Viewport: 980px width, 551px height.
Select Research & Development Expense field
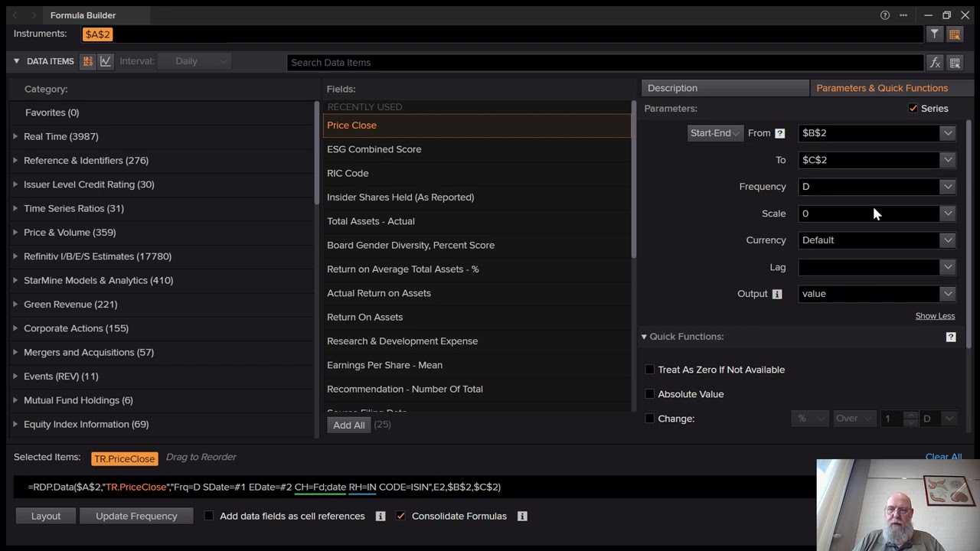click(x=477, y=341)
